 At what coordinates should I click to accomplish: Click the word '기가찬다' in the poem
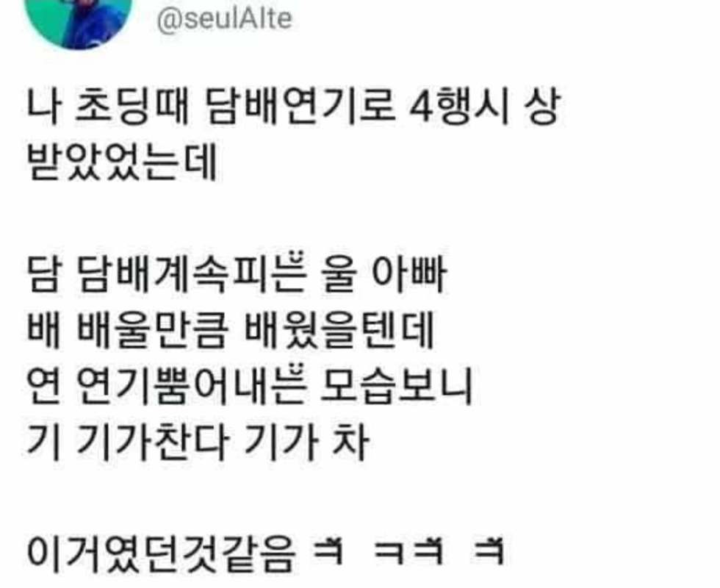(x=152, y=442)
